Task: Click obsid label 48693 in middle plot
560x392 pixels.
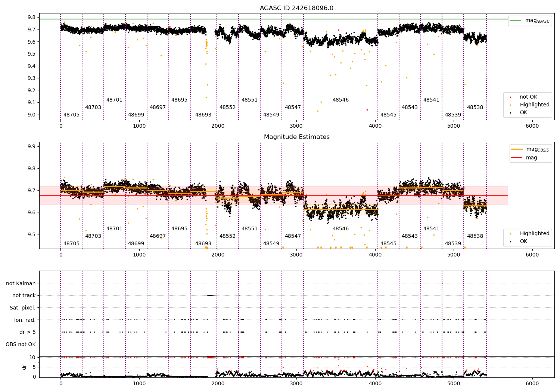Action: pos(203,243)
